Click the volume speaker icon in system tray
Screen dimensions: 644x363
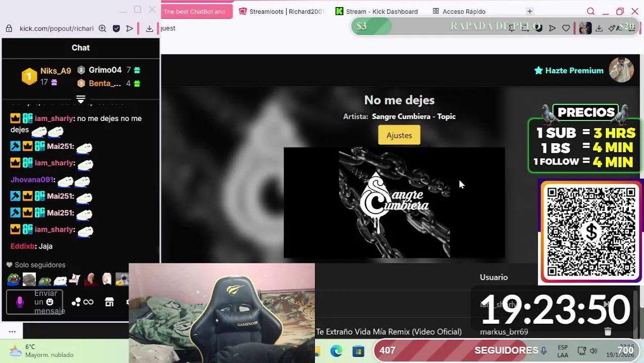(593, 351)
